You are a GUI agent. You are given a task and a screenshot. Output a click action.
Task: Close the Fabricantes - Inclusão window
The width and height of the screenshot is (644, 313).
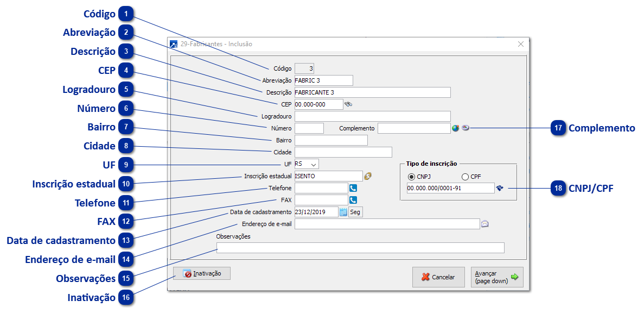pos(521,44)
